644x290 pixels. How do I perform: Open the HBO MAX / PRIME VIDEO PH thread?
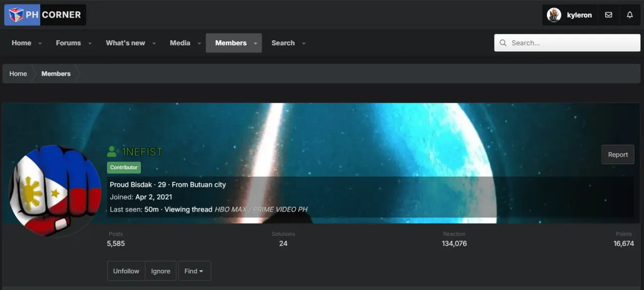coord(261,209)
